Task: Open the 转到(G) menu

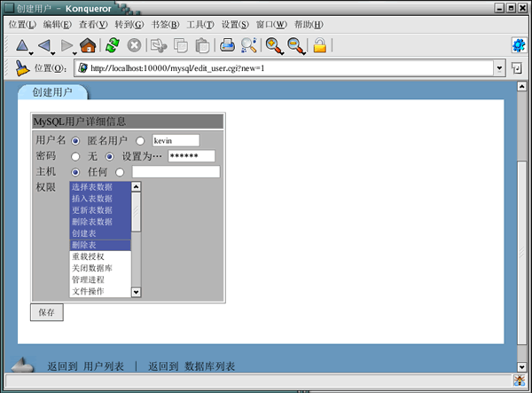Action: pos(129,25)
